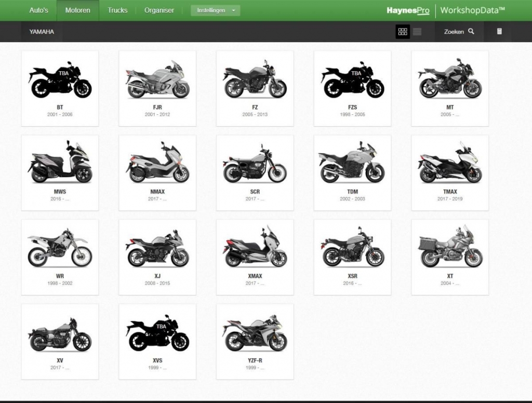This screenshot has width=532, height=403.
Task: Click the FJR model name
Action: pos(157,107)
